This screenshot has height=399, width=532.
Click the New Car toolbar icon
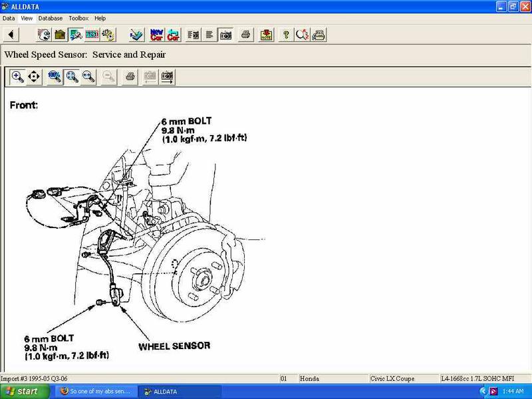[157, 35]
